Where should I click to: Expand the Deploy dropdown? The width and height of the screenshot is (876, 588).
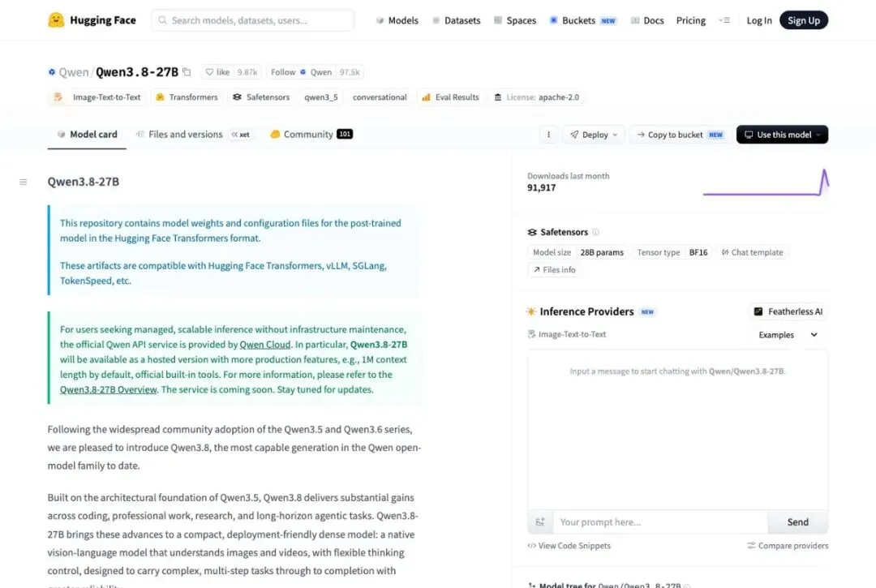tap(594, 135)
